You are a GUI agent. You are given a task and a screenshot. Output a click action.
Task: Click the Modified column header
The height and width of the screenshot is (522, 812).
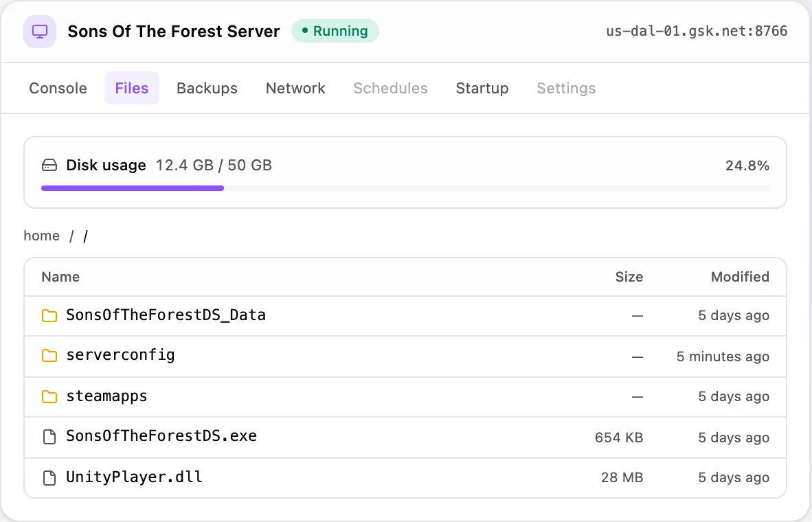740,277
